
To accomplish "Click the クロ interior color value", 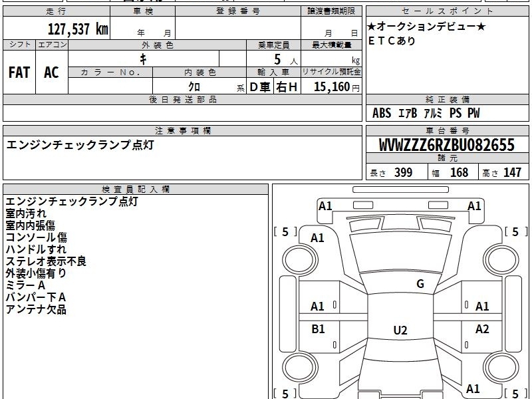I will pyautogui.click(x=194, y=86).
